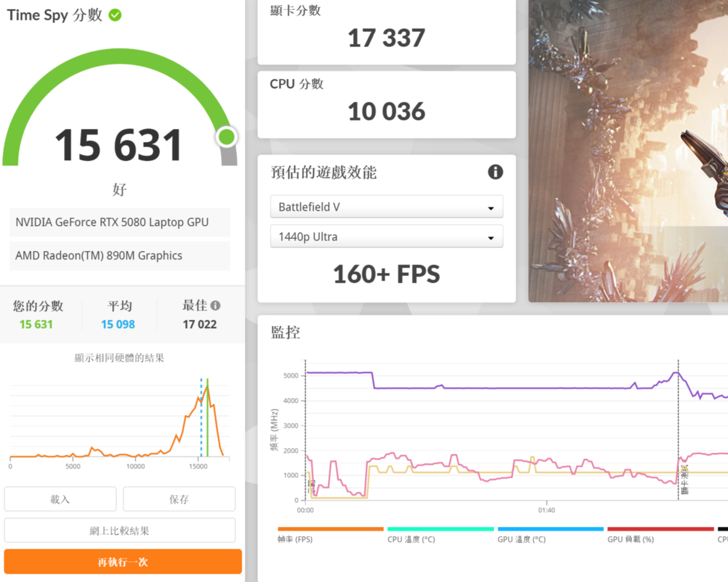Click the average score 15 098
The height and width of the screenshot is (582, 728).
coord(118,324)
